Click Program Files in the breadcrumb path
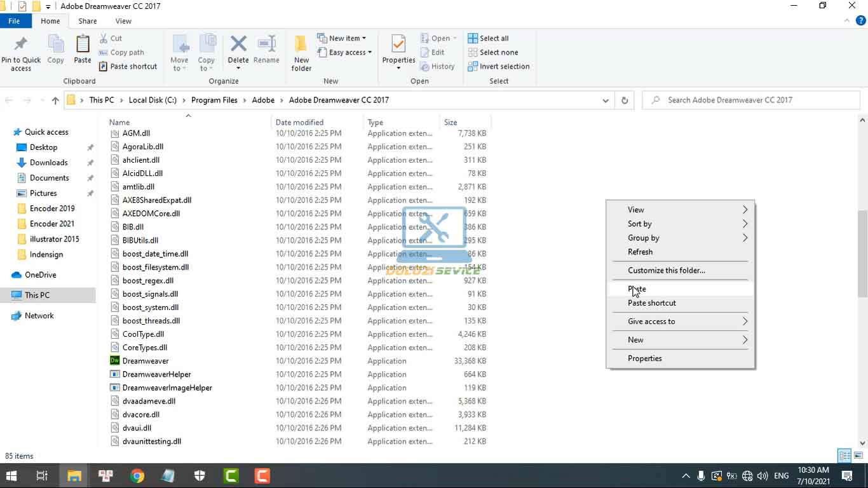This screenshot has height=488, width=868. [x=214, y=100]
